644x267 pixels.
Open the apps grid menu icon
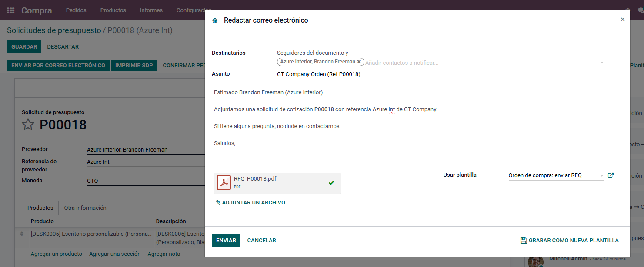(10, 10)
